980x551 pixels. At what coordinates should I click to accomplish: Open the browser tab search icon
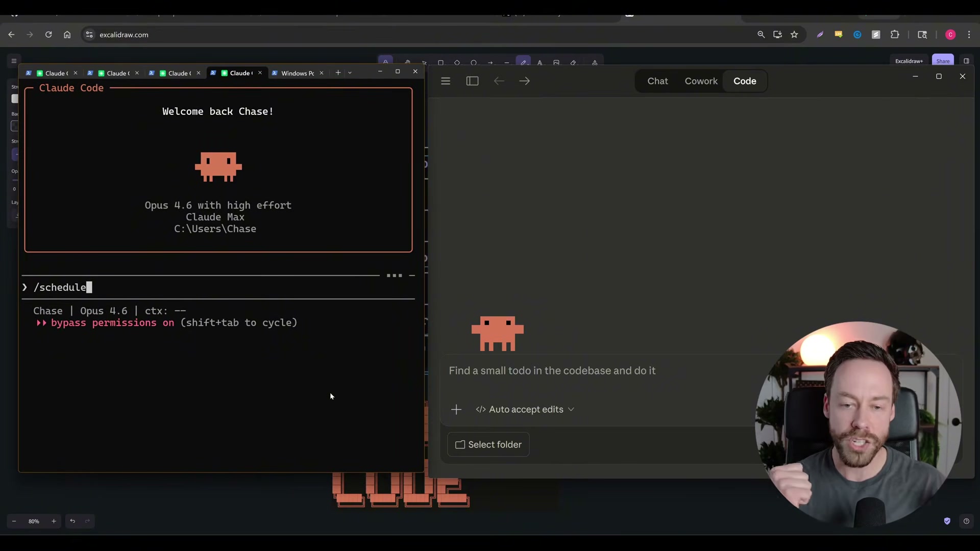922,35
